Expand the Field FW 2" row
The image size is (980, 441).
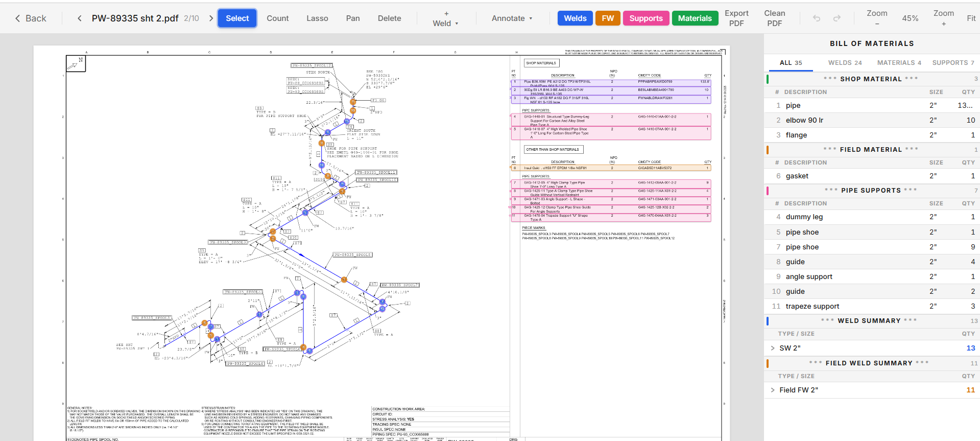point(773,390)
